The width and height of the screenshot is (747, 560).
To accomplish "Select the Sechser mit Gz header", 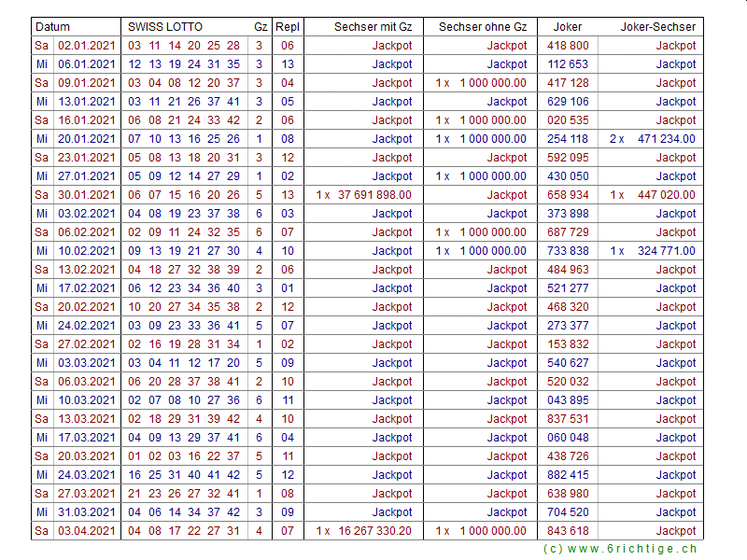I will (x=373, y=27).
